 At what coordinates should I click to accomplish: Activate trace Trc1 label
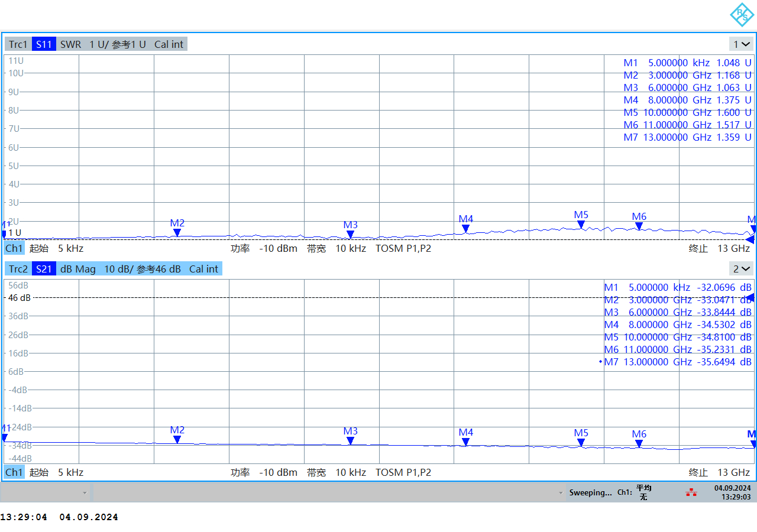pos(18,44)
